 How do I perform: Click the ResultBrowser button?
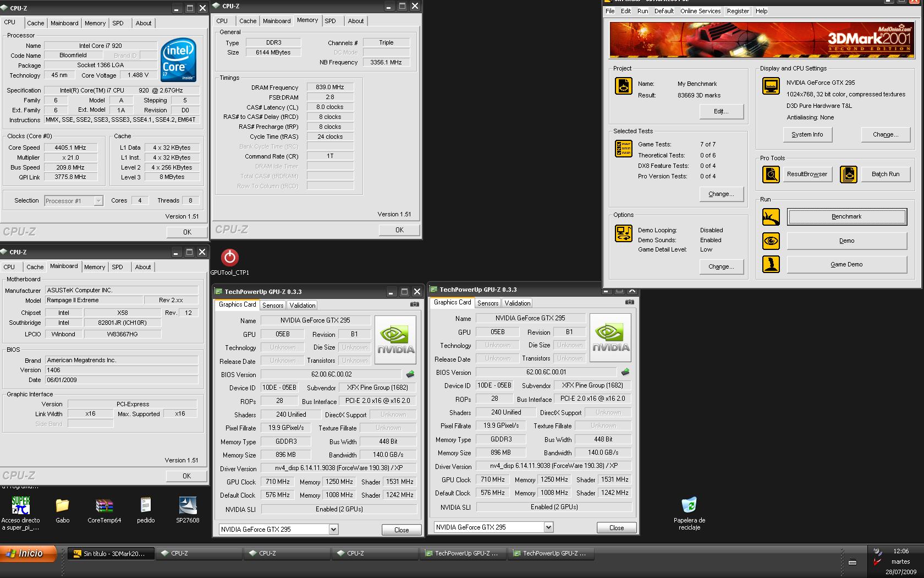(807, 175)
